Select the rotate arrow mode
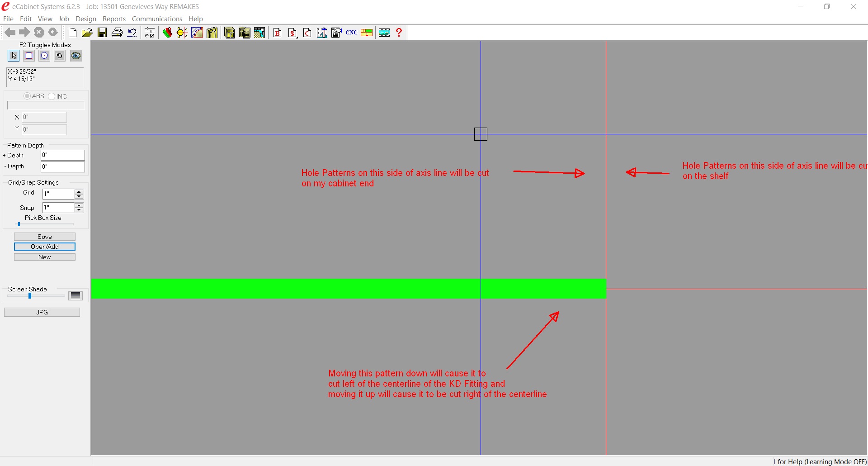 (x=59, y=56)
